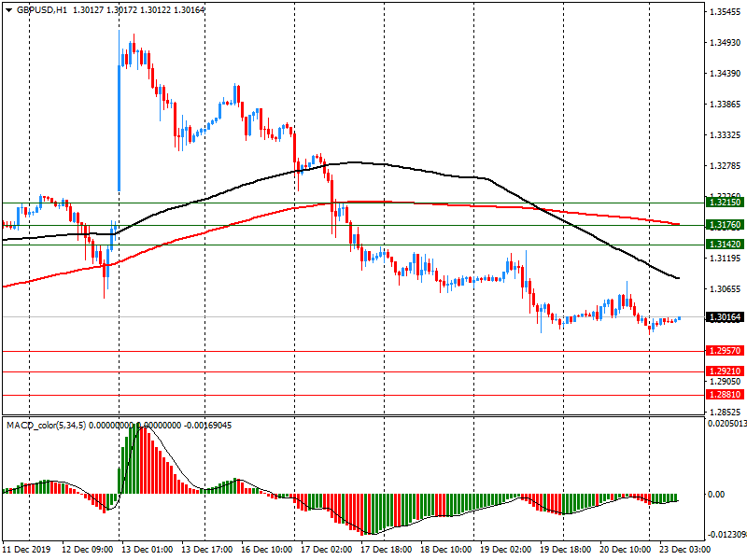Select the red 1.28810 support level tag
Image resolution: width=747 pixels, height=560 pixels.
[x=725, y=395]
